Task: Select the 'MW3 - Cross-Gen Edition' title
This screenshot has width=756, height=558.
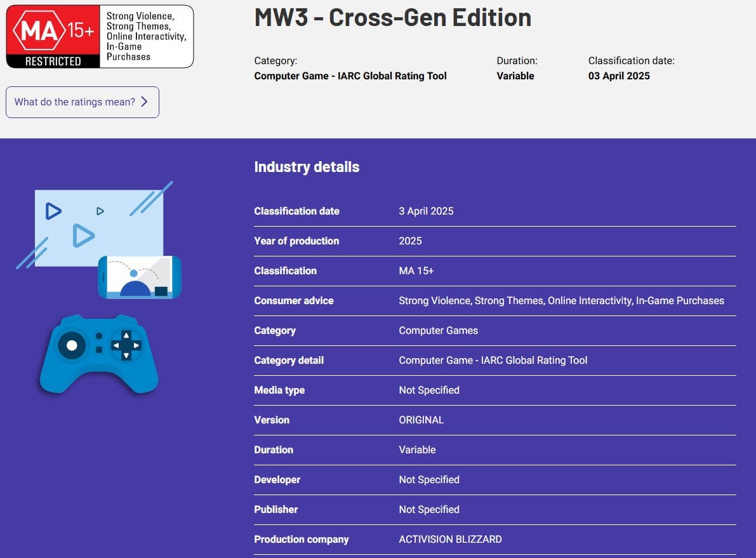Action: [393, 18]
